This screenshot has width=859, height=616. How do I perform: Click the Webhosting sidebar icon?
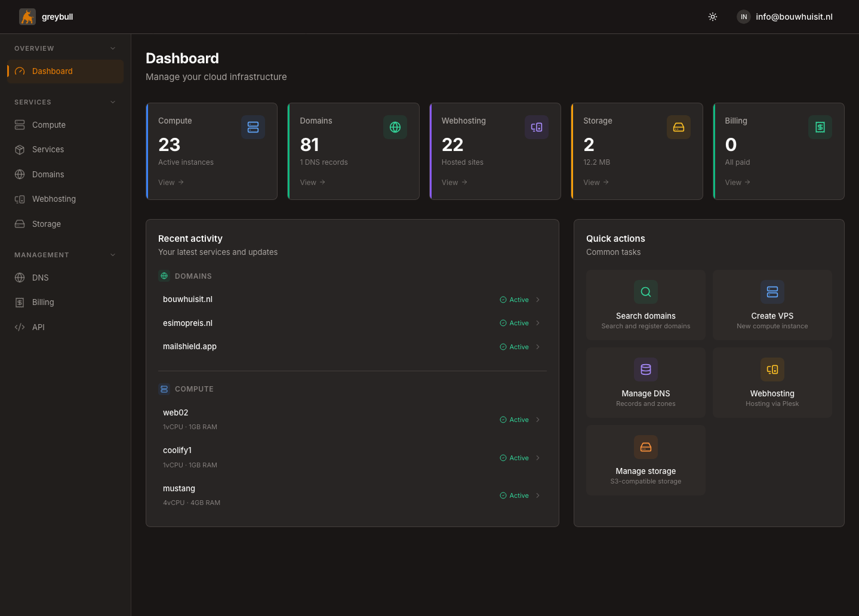pos(19,199)
